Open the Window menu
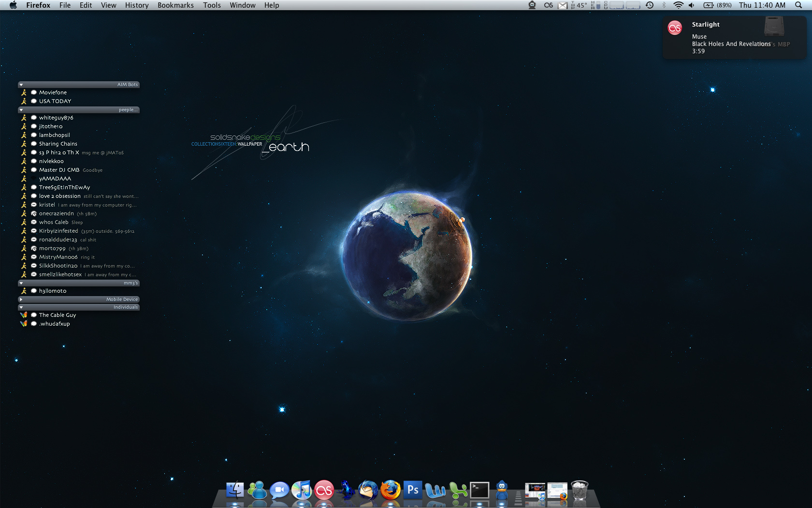 [243, 5]
